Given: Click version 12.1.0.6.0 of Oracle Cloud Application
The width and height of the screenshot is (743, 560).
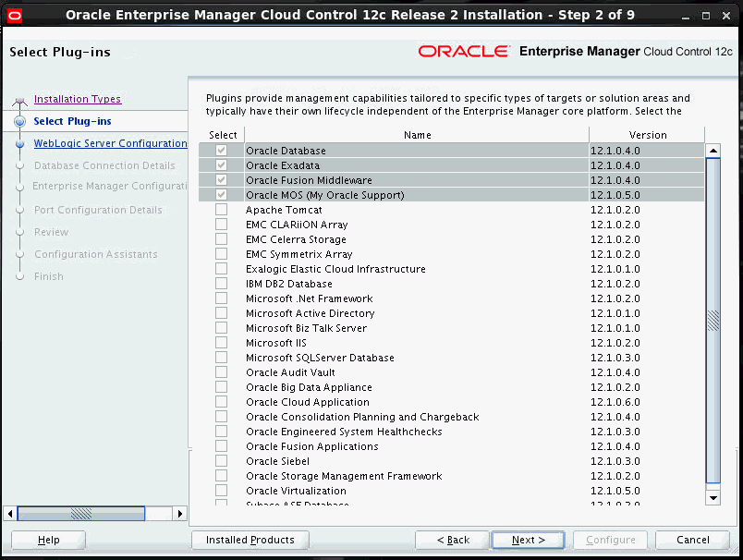Looking at the screenshot, I should pyautogui.click(x=615, y=402).
